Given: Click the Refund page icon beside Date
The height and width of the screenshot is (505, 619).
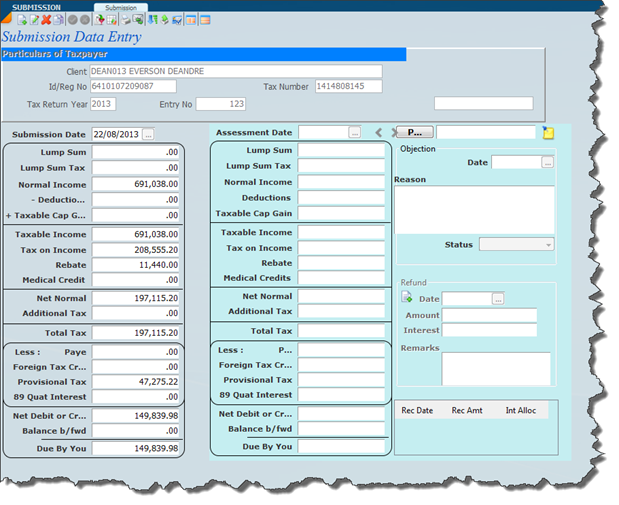Looking at the screenshot, I should coord(407,298).
